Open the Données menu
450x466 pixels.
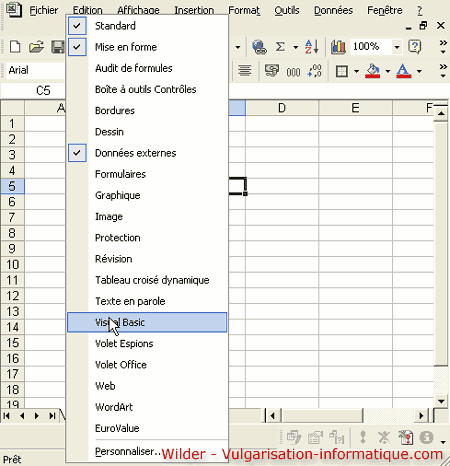click(x=333, y=10)
